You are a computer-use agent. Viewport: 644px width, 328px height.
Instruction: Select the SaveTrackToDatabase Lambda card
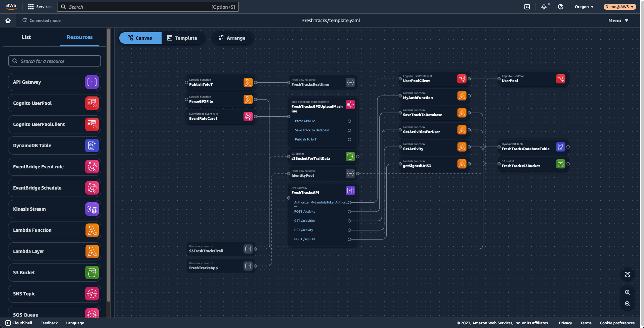point(434,113)
